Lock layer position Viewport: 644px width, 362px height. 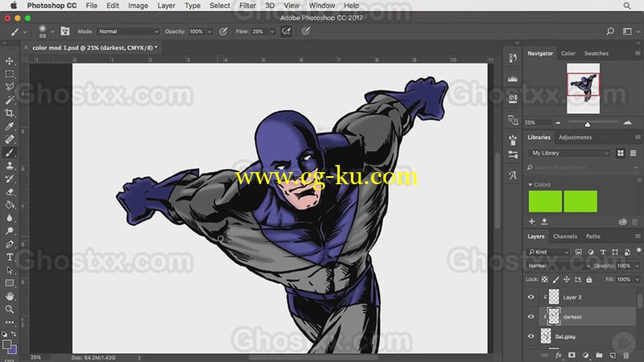tap(567, 279)
